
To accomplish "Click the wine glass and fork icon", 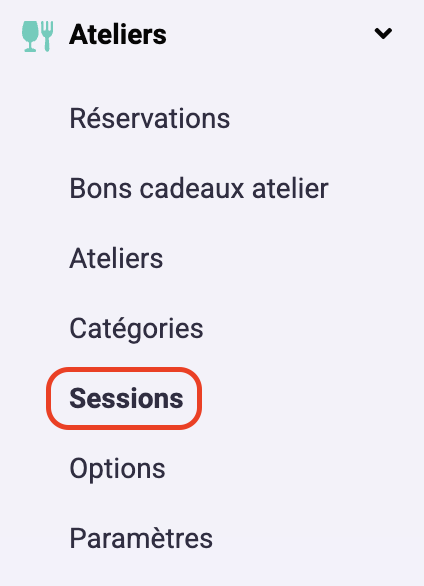I will pos(37,36).
